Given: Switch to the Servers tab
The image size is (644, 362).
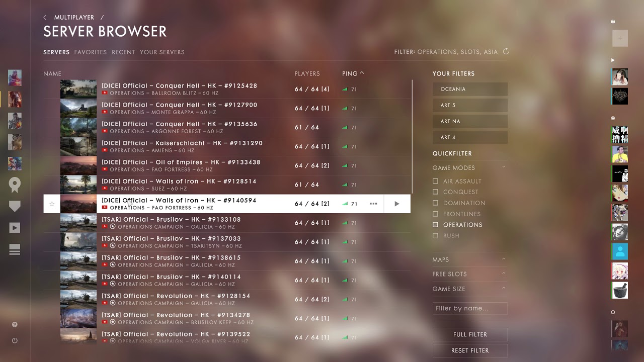Looking at the screenshot, I should [56, 52].
